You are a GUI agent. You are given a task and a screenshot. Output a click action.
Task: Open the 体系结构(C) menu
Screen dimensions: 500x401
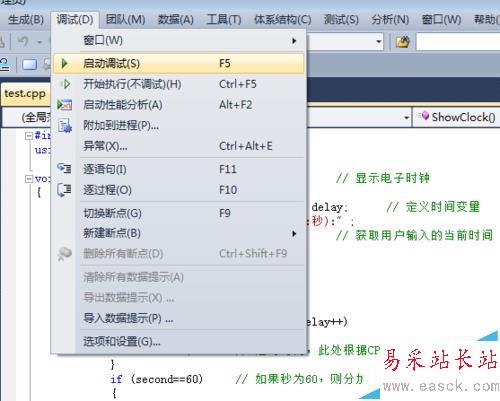coord(283,20)
